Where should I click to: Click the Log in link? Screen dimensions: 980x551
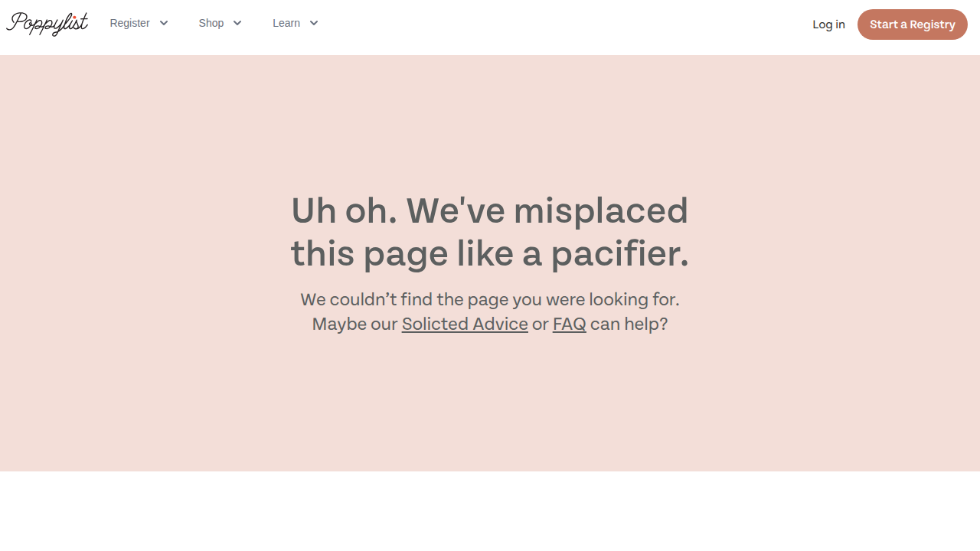(828, 24)
